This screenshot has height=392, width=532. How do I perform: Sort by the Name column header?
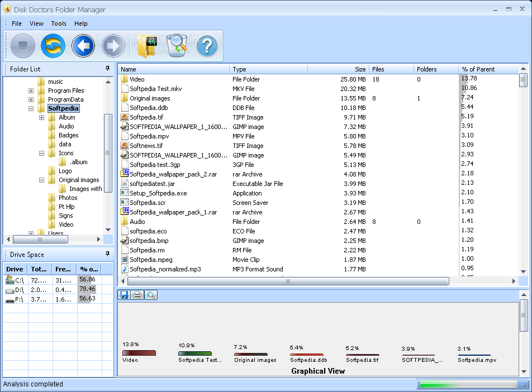coord(173,69)
